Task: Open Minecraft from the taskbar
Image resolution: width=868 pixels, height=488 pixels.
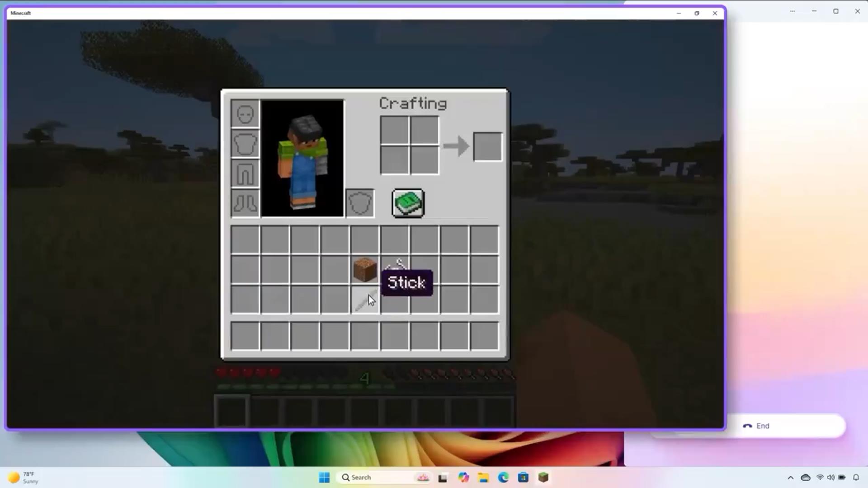Action: (543, 478)
